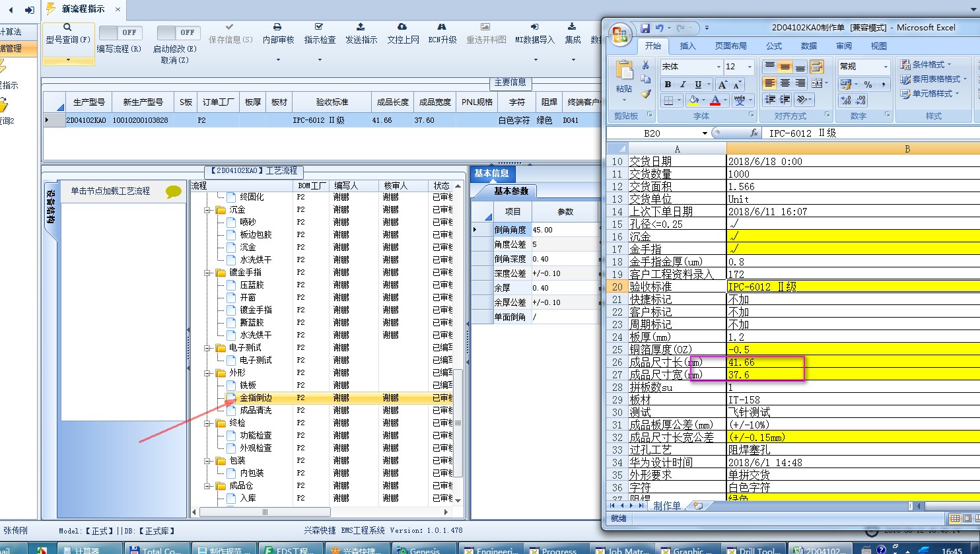Viewport: 980px width, 554px height.
Task: Click the 内部审核 printer icon
Action: click(x=277, y=27)
